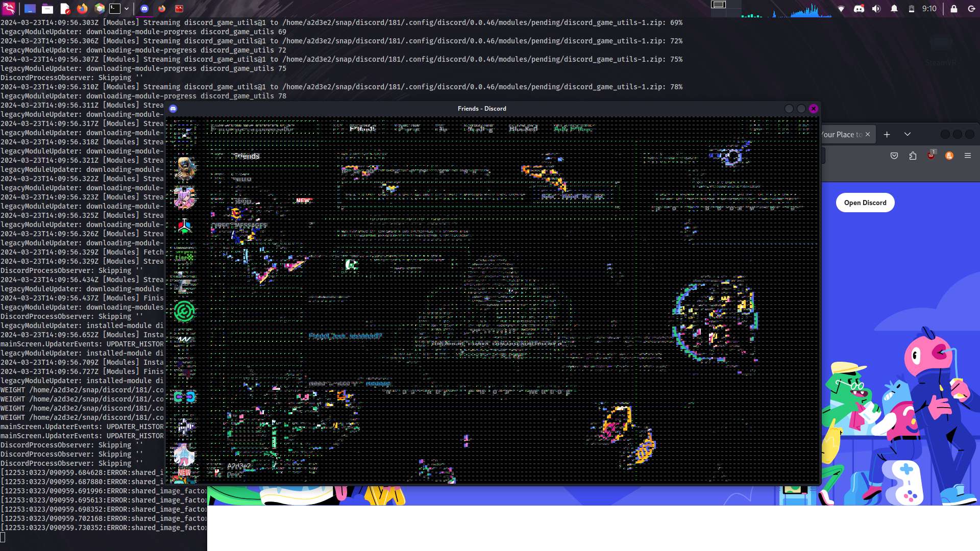
Task: Click the Open Discord button
Action: coord(865,203)
